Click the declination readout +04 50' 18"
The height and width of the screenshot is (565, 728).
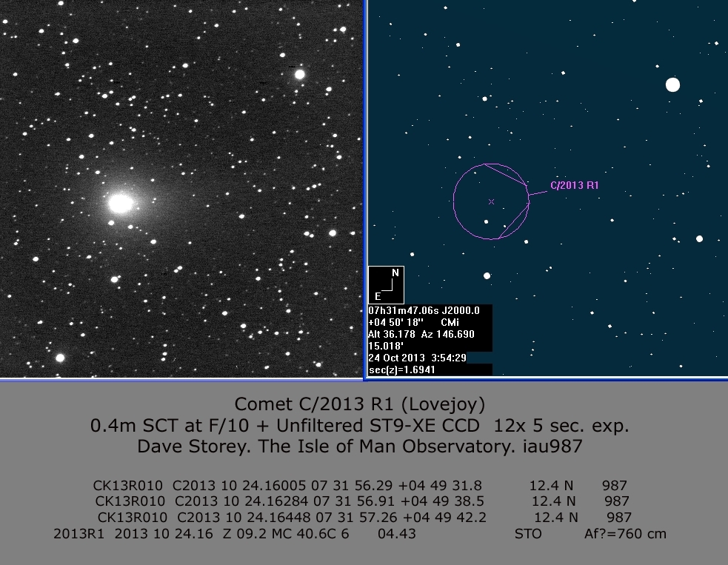pos(395,322)
